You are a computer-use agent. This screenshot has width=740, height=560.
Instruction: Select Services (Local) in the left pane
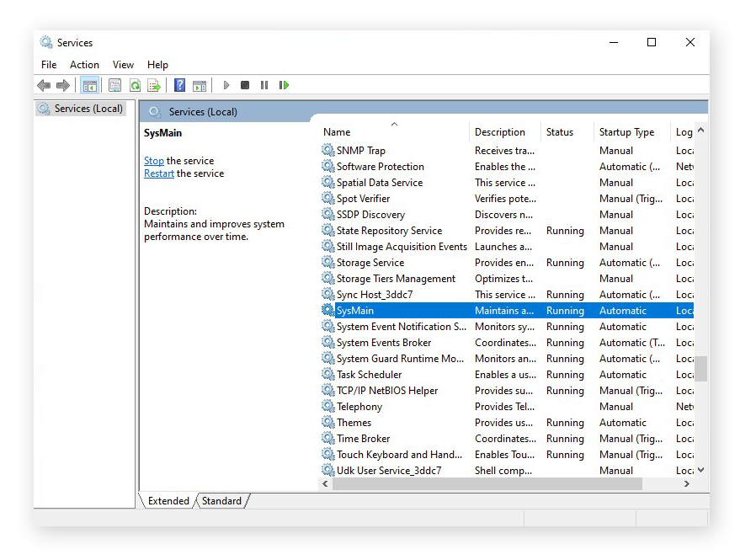click(x=87, y=108)
